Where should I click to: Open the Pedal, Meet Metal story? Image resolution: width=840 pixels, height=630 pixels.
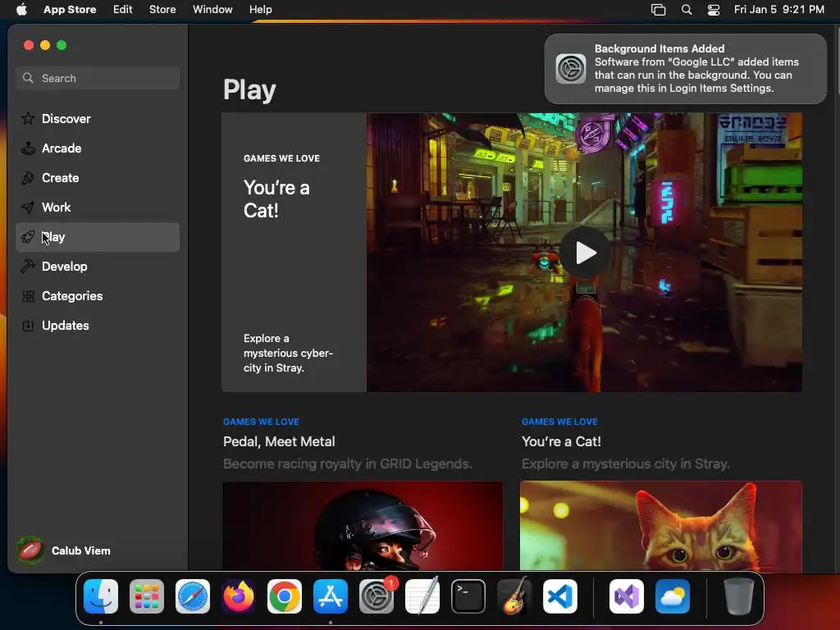(x=279, y=441)
